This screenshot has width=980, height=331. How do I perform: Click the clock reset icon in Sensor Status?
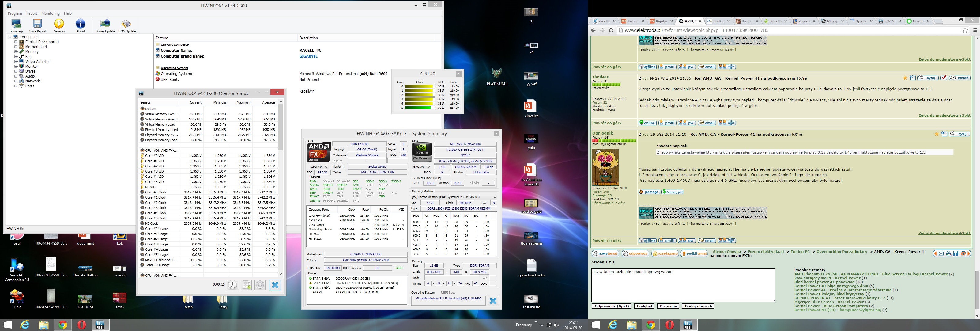[232, 284]
